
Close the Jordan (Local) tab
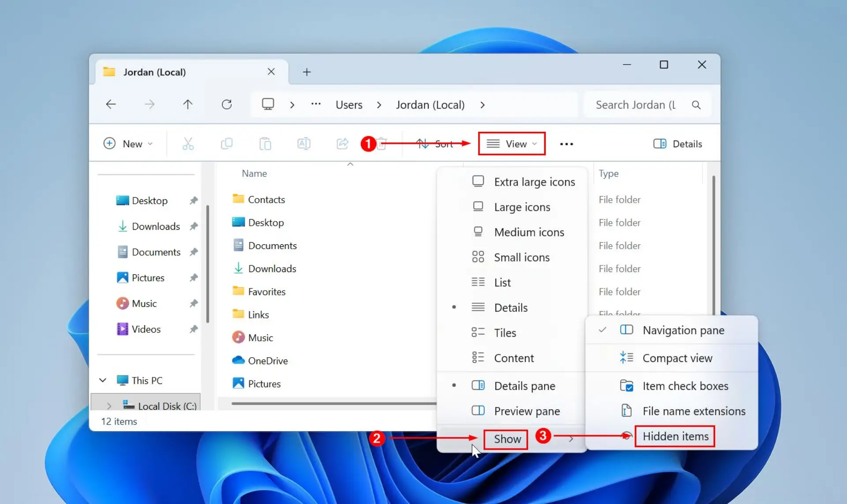(271, 71)
